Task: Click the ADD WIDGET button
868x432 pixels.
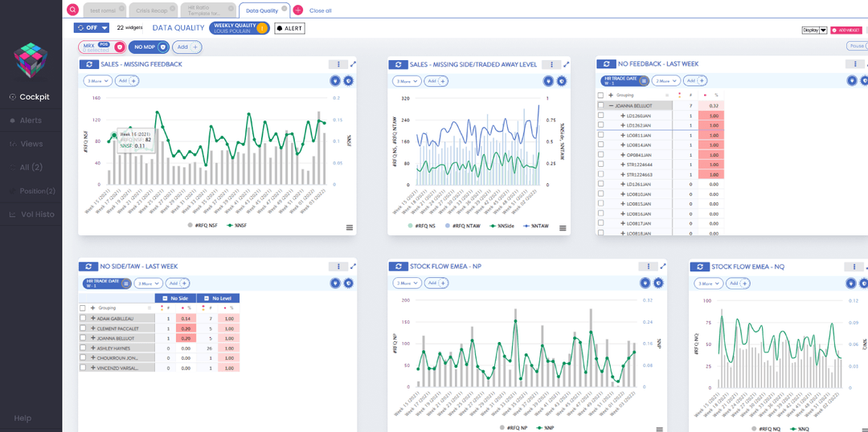Action: coord(846,31)
